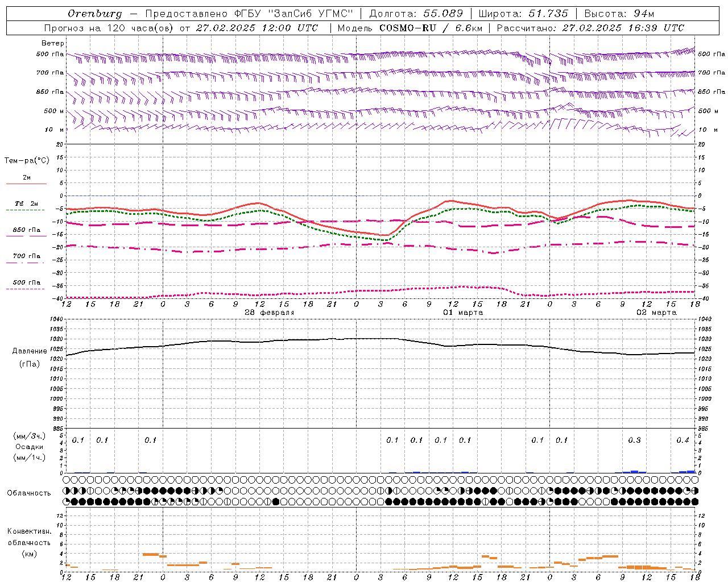
Task: Click the 'Ветер' wind panel label
Action: [53, 43]
